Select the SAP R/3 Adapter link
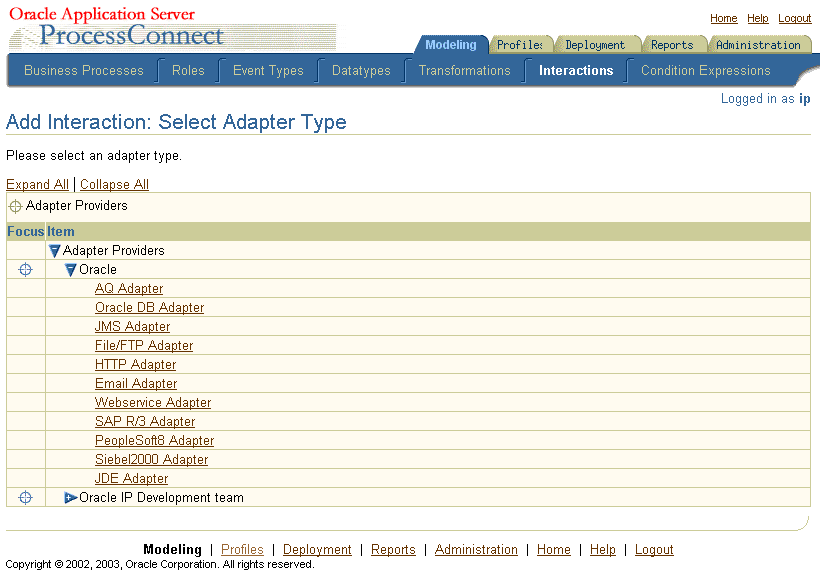Screen dimensions: 820x572 145,421
